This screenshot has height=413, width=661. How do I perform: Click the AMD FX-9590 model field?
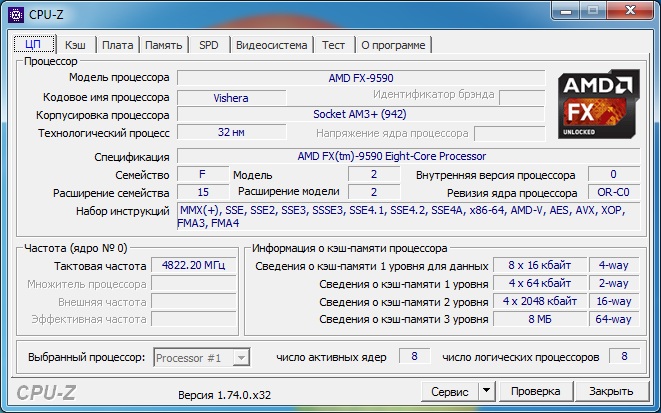click(x=361, y=78)
